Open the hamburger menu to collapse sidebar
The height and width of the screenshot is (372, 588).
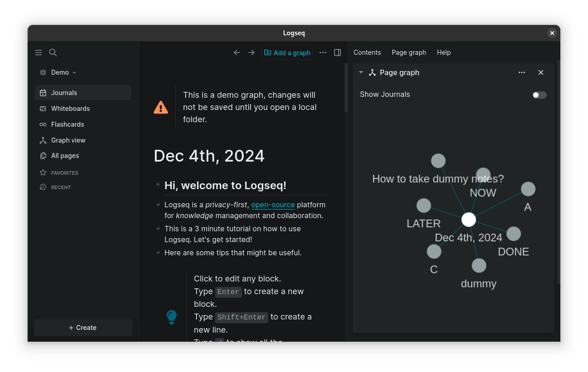[39, 52]
